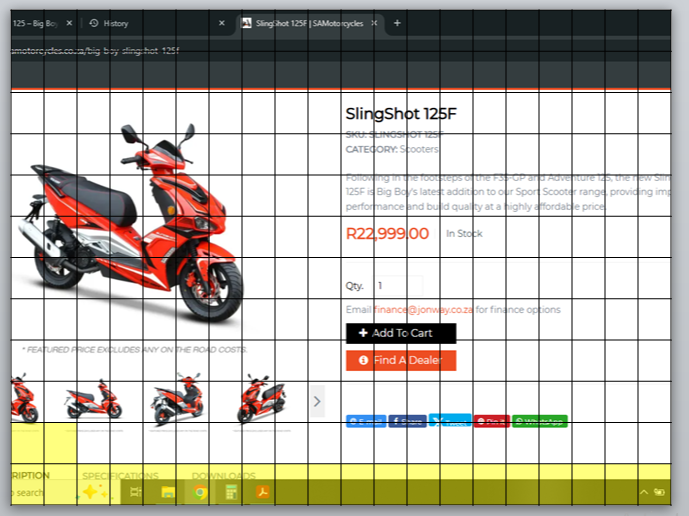
Task: Open Chrome from the taskbar
Action: point(200,492)
